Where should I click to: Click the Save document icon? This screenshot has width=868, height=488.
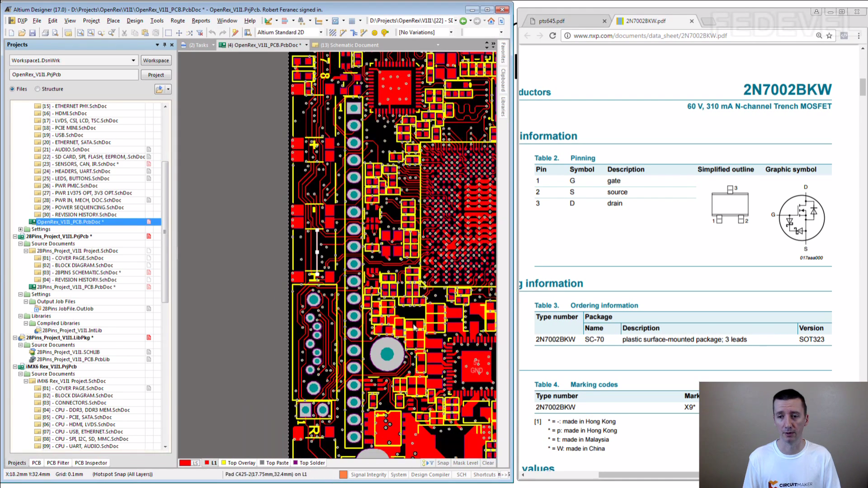[32, 33]
